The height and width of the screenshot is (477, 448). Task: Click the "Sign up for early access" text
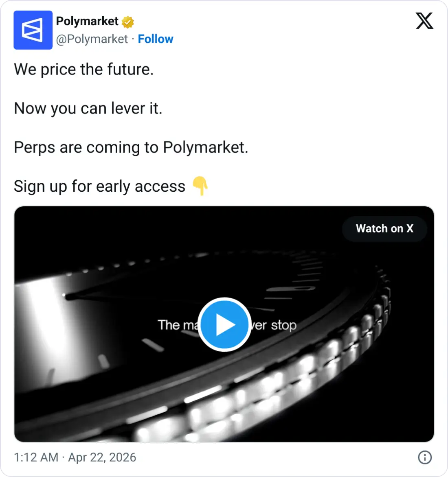click(99, 186)
